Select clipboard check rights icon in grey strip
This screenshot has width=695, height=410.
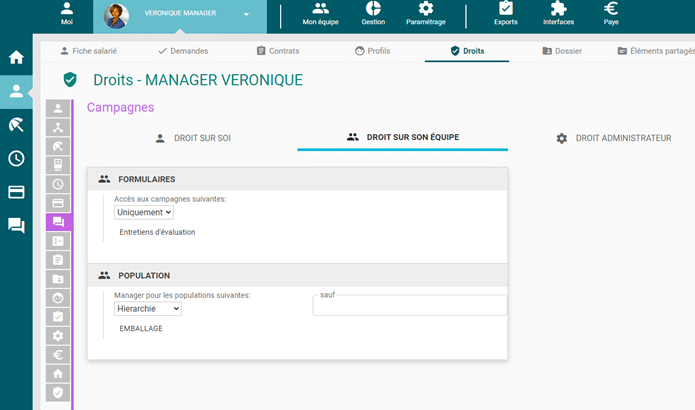pyautogui.click(x=58, y=316)
